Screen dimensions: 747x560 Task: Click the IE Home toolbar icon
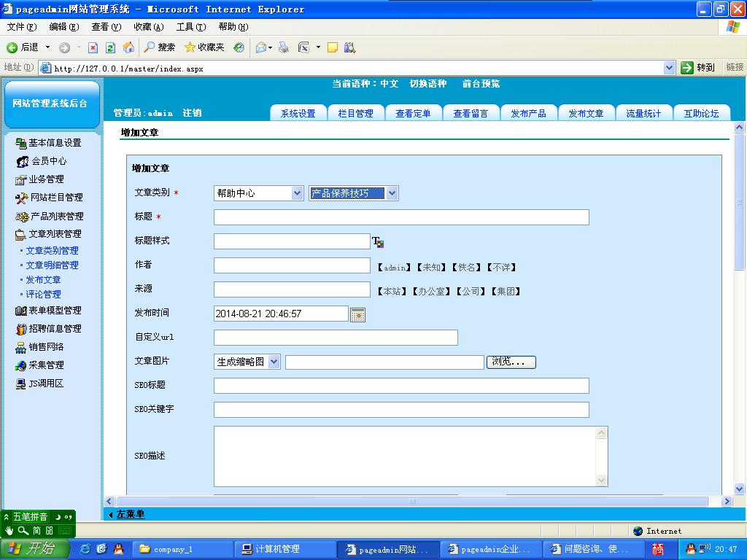coord(128,47)
